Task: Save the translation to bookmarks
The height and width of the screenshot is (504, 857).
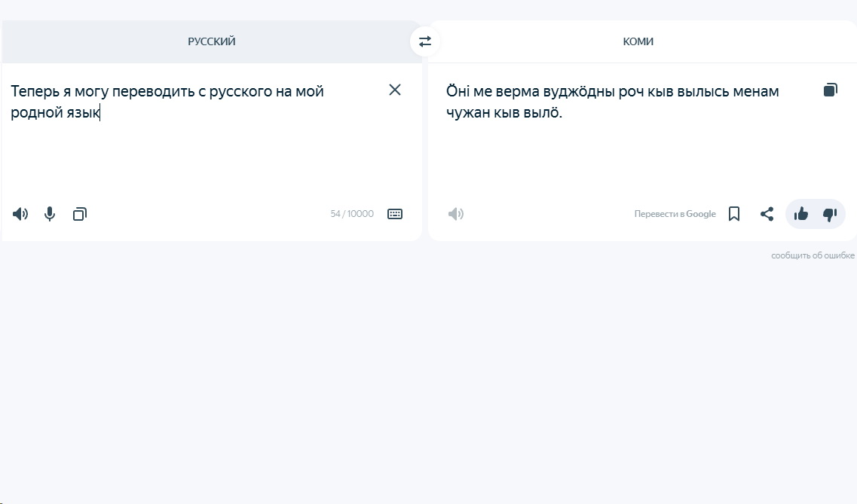Action: point(734,214)
